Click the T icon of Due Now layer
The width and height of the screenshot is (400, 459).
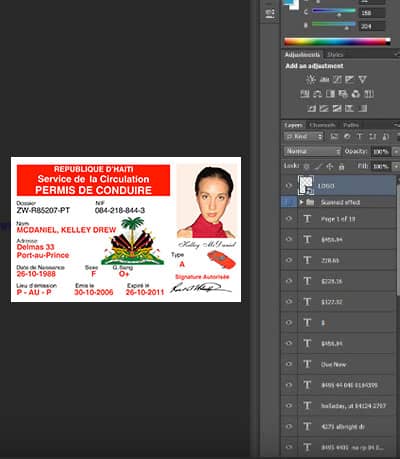click(x=307, y=364)
